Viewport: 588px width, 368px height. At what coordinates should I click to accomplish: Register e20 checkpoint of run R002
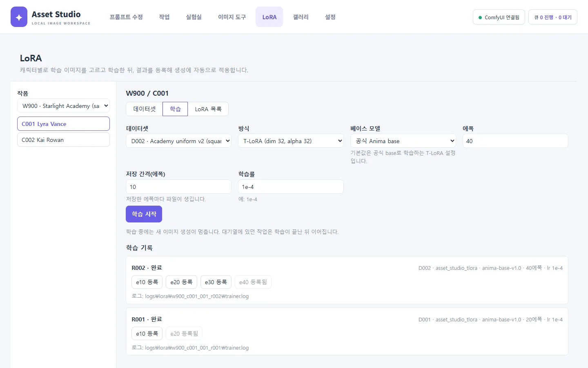point(182,282)
